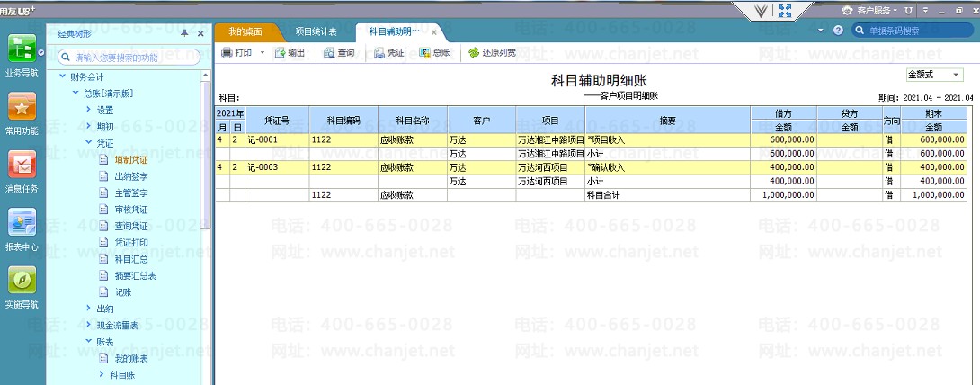Click the 1,000,000.00 debit total cell
Viewport: 980px width, 385px height.
click(x=784, y=195)
